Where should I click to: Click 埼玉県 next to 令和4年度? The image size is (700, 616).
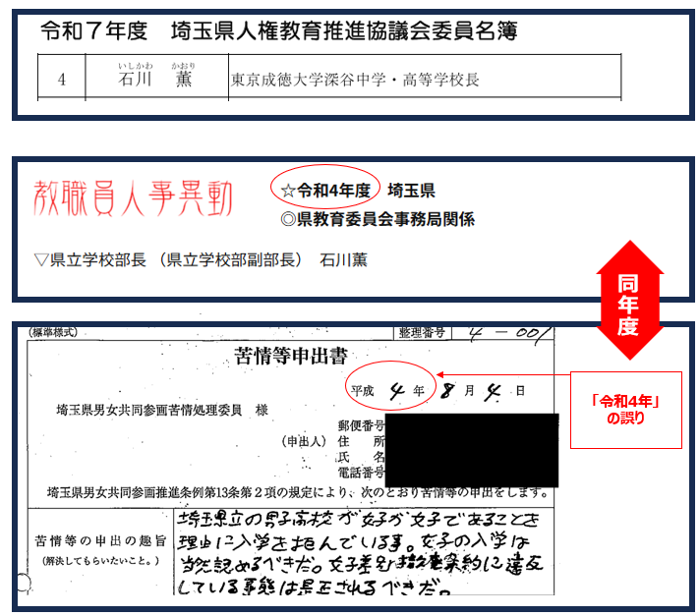pyautogui.click(x=411, y=191)
